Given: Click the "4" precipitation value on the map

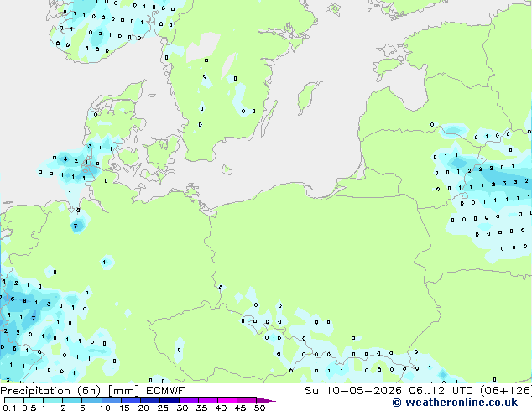Looking at the screenshot, I should pyautogui.click(x=65, y=159).
